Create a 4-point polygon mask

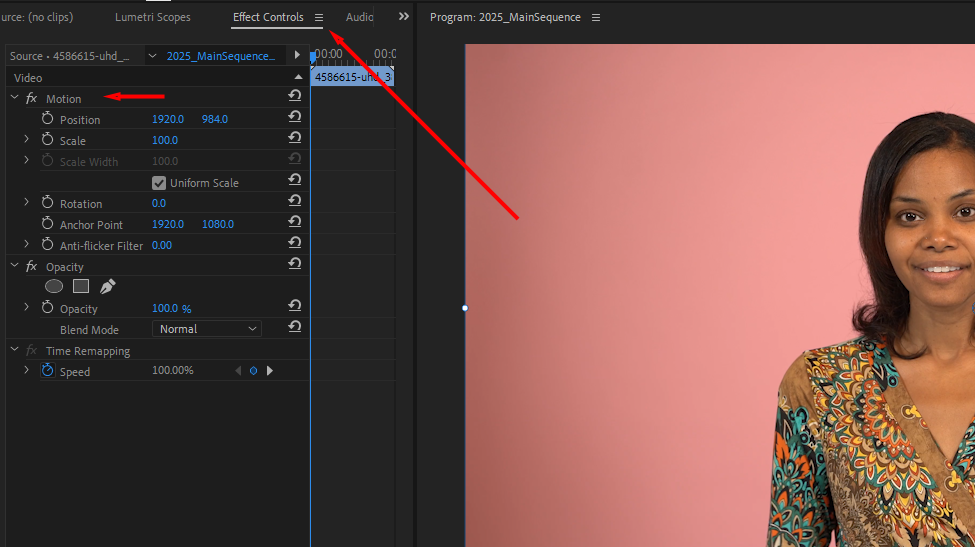coord(81,286)
